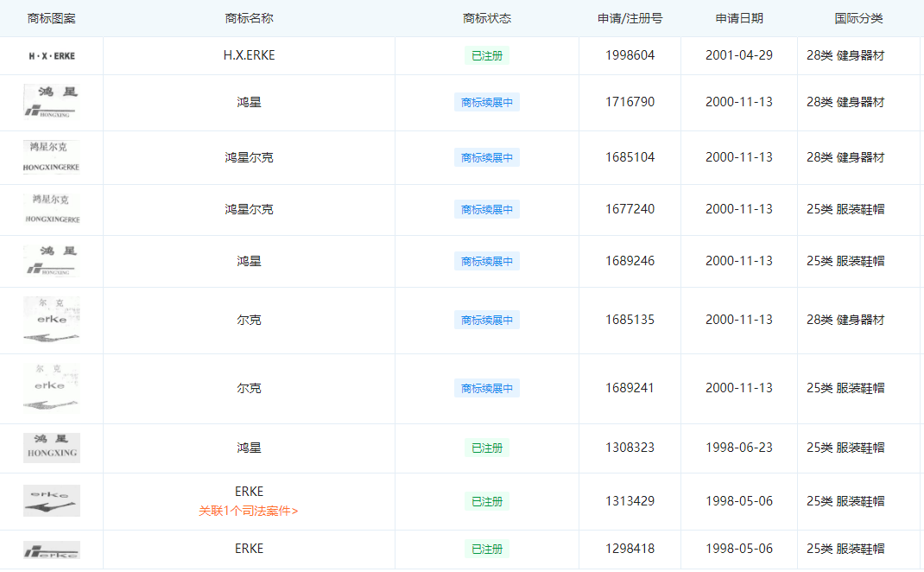This screenshot has height=572, width=924.
Task: Select registration number 1298418
Action: 630,549
